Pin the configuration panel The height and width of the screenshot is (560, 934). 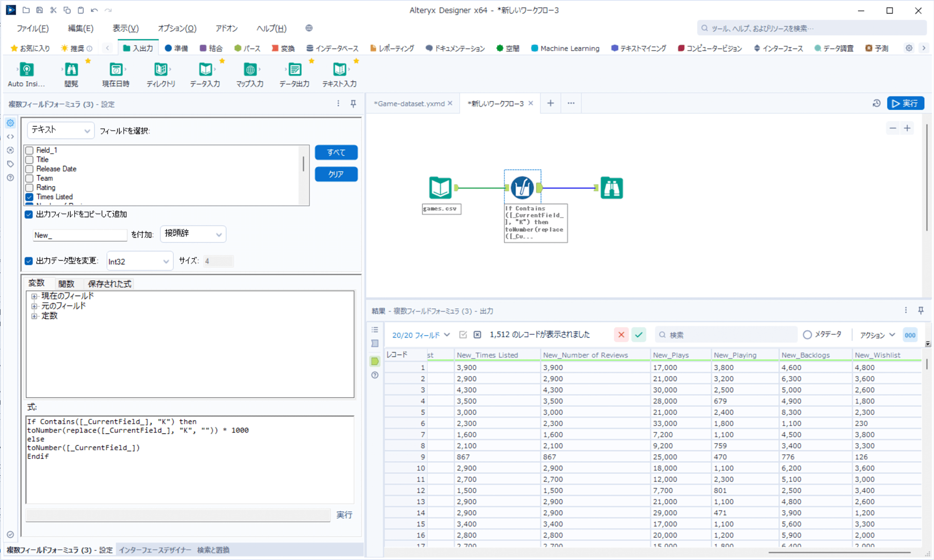click(x=354, y=104)
